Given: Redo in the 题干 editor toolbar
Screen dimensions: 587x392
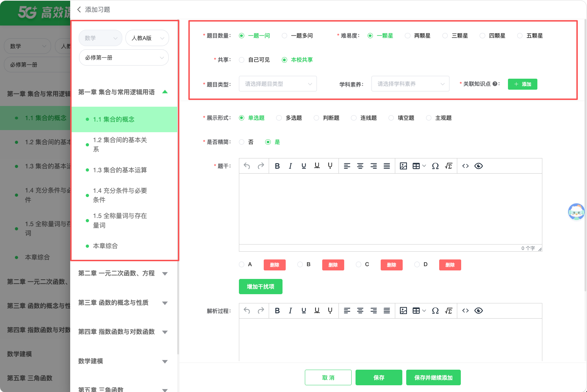Looking at the screenshot, I should pos(261,166).
